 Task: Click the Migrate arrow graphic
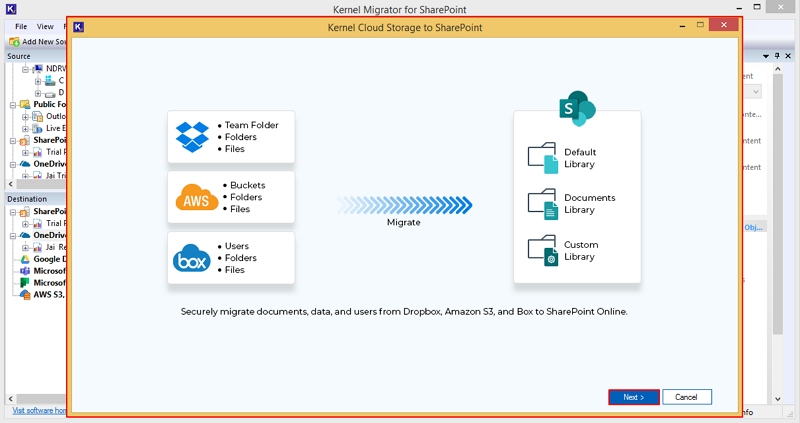click(404, 205)
